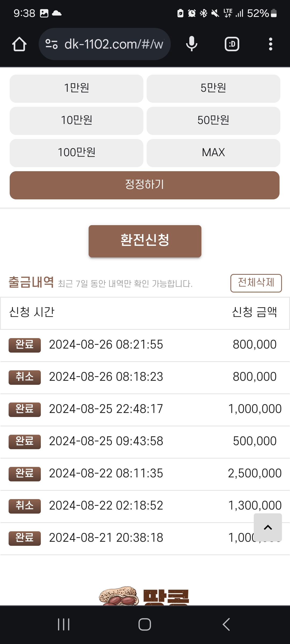This screenshot has width=290, height=644.
Task: Tap the site settings icon in address bar
Action: 52,44
